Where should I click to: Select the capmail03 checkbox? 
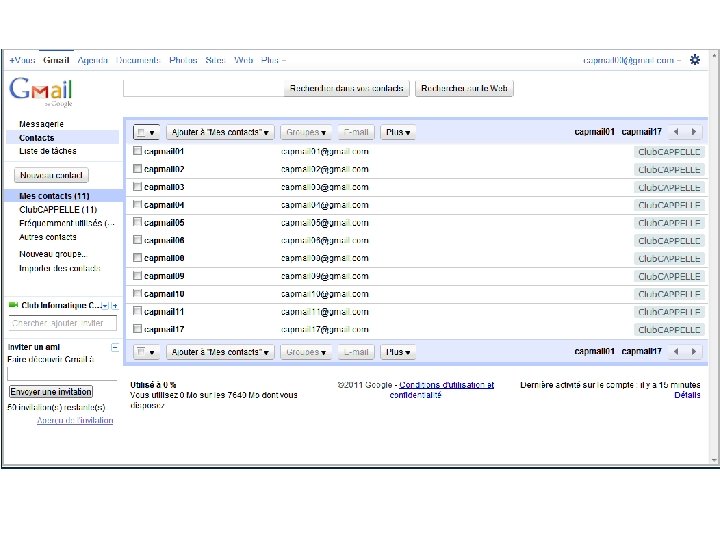coord(137,186)
